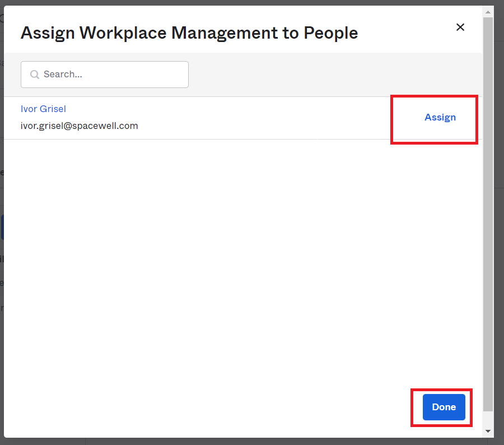The width and height of the screenshot is (504, 445).
Task: Click the magnifier icon in the search box
Action: pos(35,75)
